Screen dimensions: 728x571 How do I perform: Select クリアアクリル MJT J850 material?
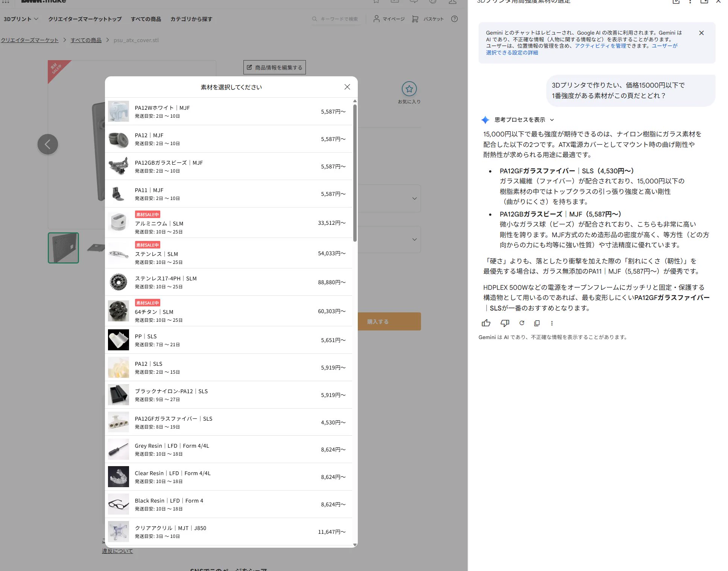pyautogui.click(x=229, y=532)
